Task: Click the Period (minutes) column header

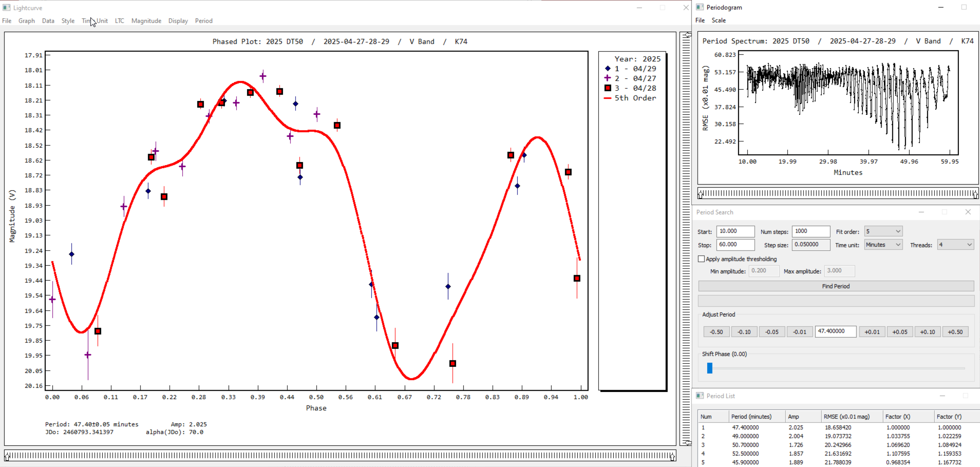Action: pos(757,416)
